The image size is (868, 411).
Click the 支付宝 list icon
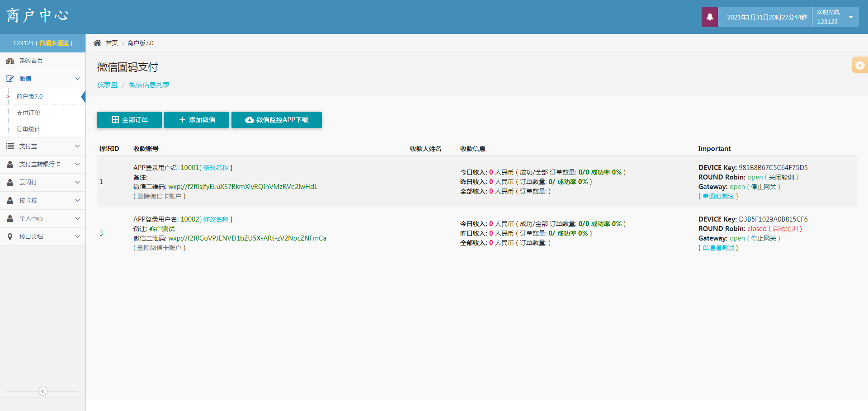[10, 146]
